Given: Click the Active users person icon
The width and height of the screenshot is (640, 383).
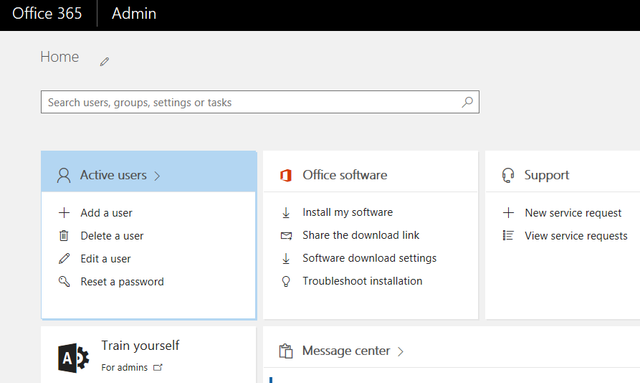Looking at the screenshot, I should (64, 176).
